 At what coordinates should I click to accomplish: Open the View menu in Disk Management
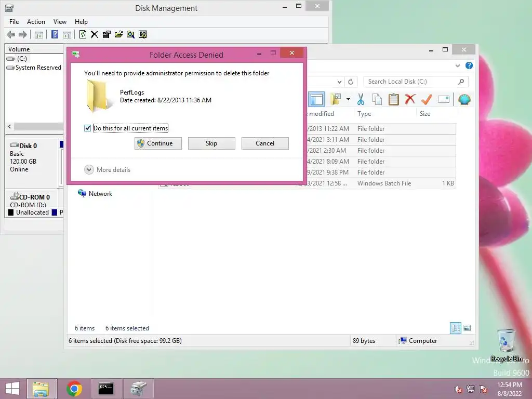[60, 22]
